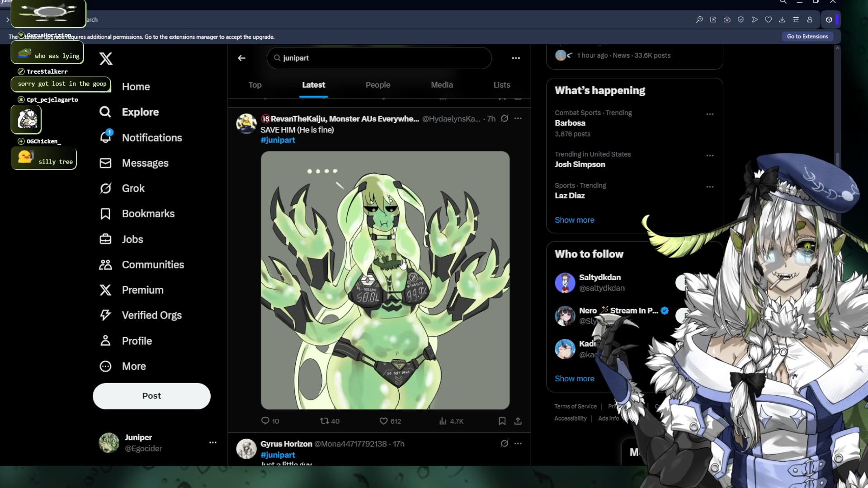Open Notifications bell icon
The image size is (868, 488).
(106, 137)
